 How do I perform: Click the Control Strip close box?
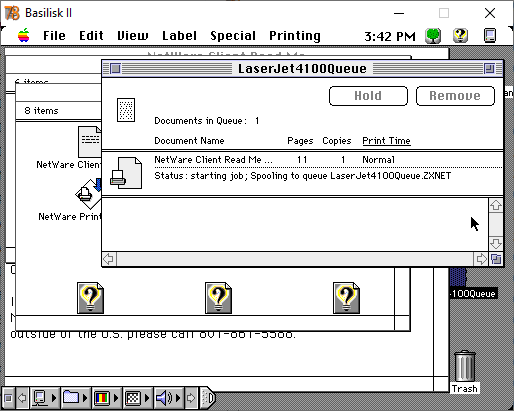[x=9, y=398]
